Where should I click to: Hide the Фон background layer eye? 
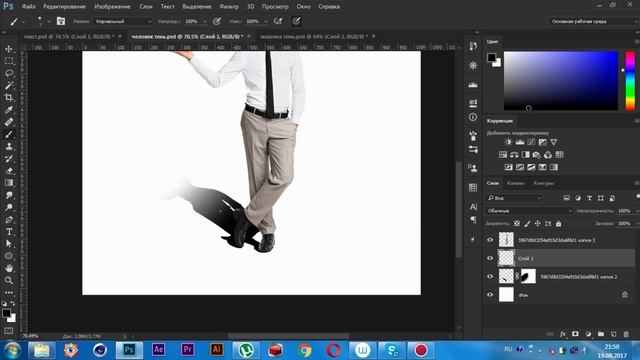[490, 295]
